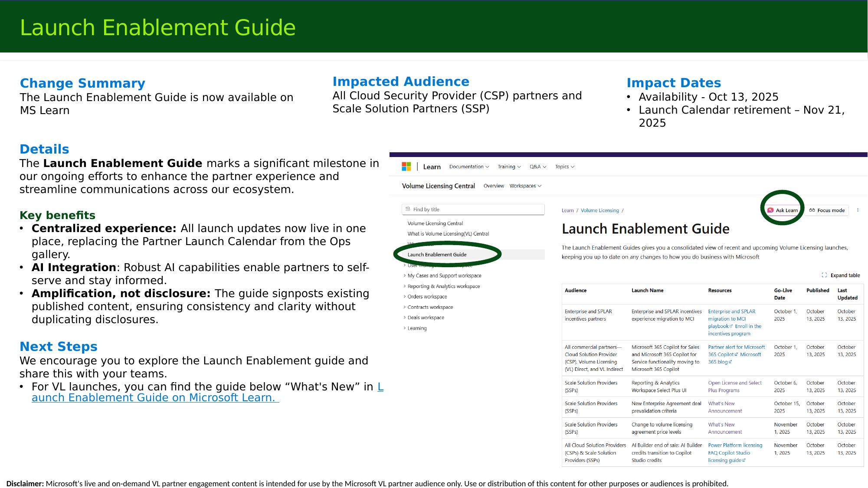Click the Published column header
This screenshot has height=488, width=868.
[818, 291]
